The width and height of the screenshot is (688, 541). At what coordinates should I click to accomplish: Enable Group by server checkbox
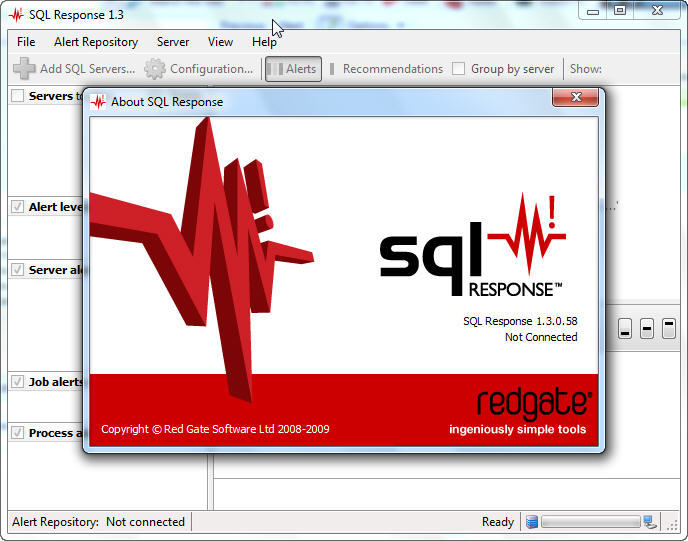(459, 69)
